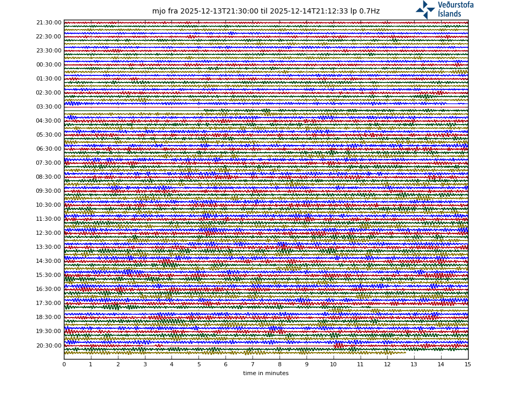Select the 06:30:00 time row label

click(x=49, y=149)
